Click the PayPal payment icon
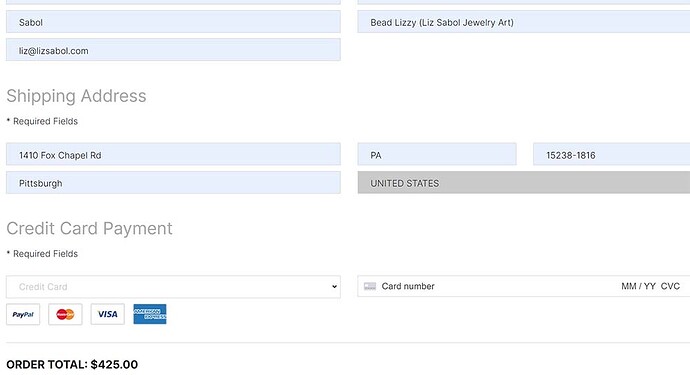Screen dimensions: 690x375 coord(23,314)
